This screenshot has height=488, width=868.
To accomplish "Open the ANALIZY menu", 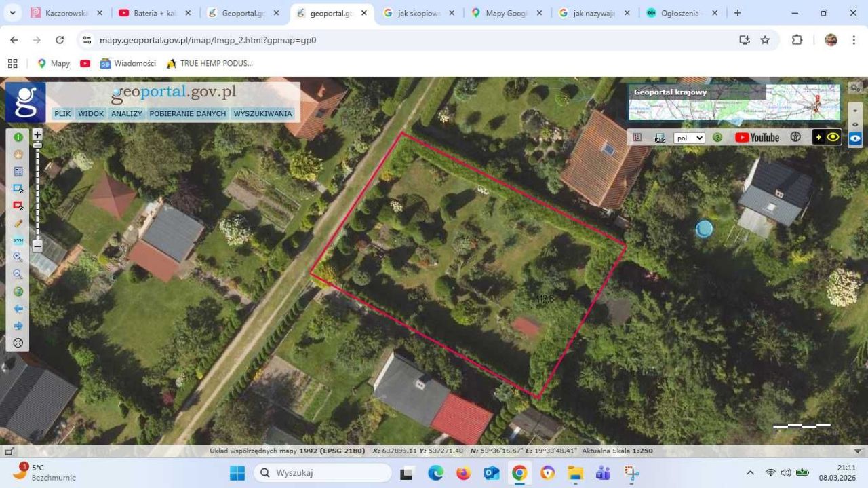I will [x=127, y=114].
